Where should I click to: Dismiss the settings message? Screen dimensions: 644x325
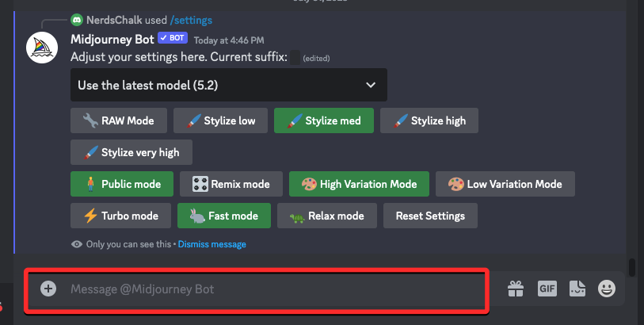pyautogui.click(x=212, y=244)
